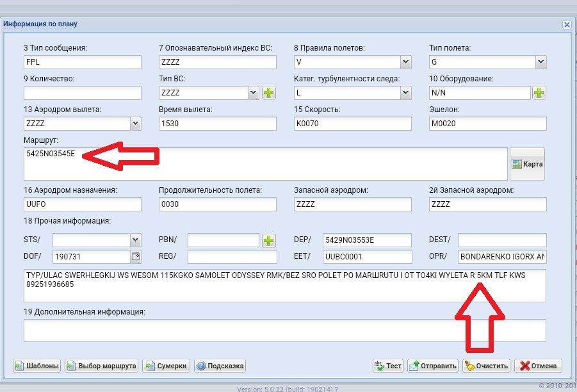Clear the form with Очистить
Screen dimensions: 577x392
(x=486, y=366)
